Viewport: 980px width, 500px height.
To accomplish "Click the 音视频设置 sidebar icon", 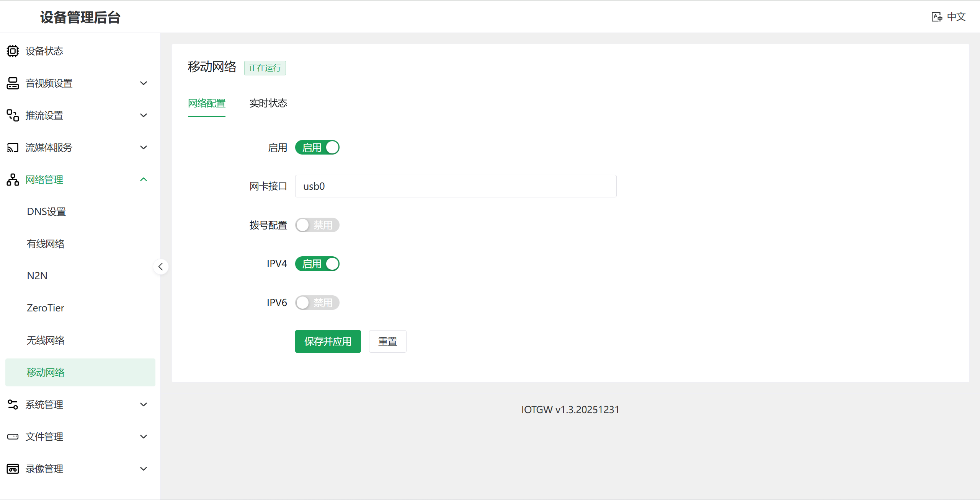I will [13, 83].
